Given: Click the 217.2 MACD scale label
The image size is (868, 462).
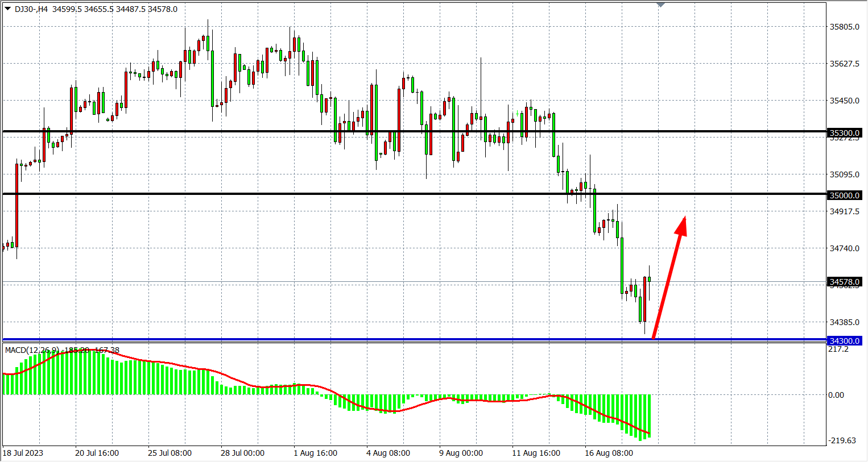Looking at the screenshot, I should click(838, 349).
